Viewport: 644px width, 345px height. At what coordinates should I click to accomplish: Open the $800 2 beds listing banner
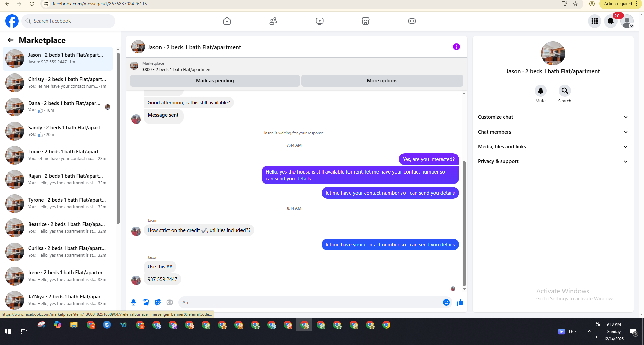pos(297,66)
